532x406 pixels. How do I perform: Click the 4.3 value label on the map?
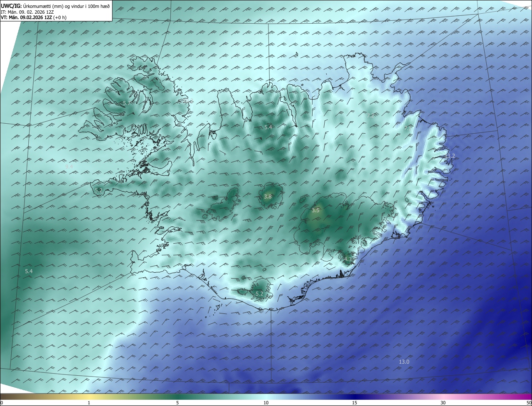pos(348,259)
